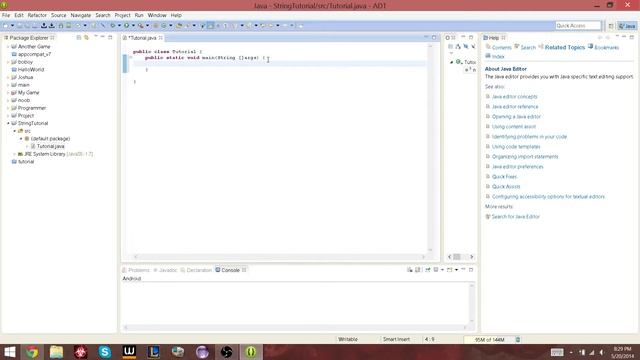Screen dimensions: 640x360
Task: Open Java editor concepts help link
Action: [514, 97]
